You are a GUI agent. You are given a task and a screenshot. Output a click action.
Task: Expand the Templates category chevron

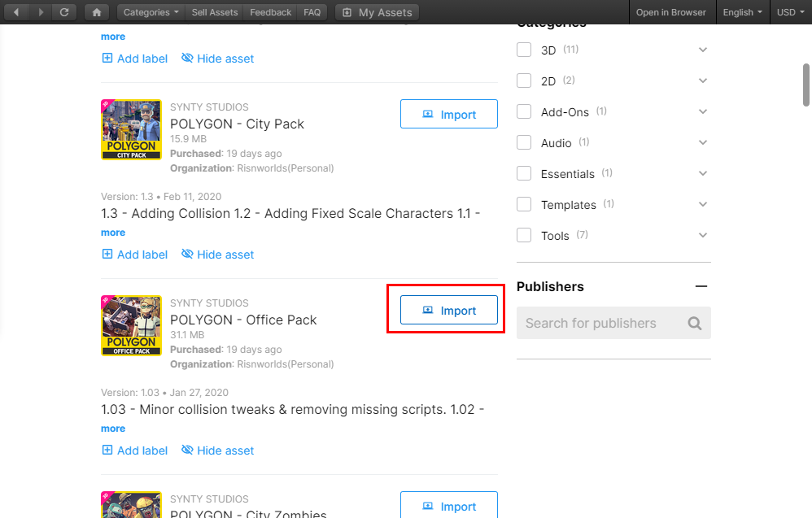(703, 204)
